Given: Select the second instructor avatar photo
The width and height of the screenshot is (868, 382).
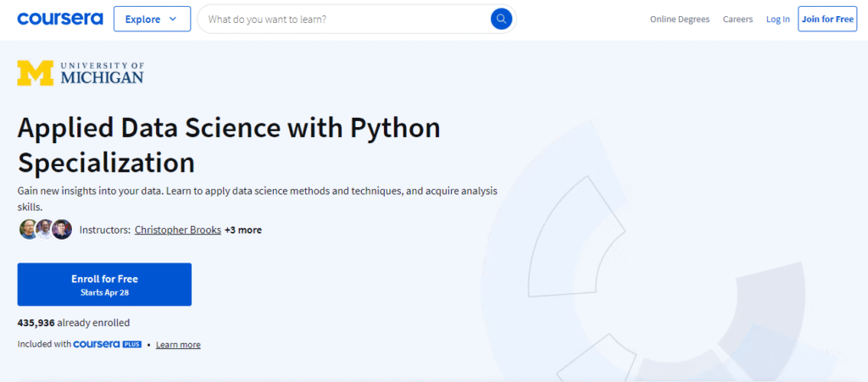Looking at the screenshot, I should pos(45,230).
